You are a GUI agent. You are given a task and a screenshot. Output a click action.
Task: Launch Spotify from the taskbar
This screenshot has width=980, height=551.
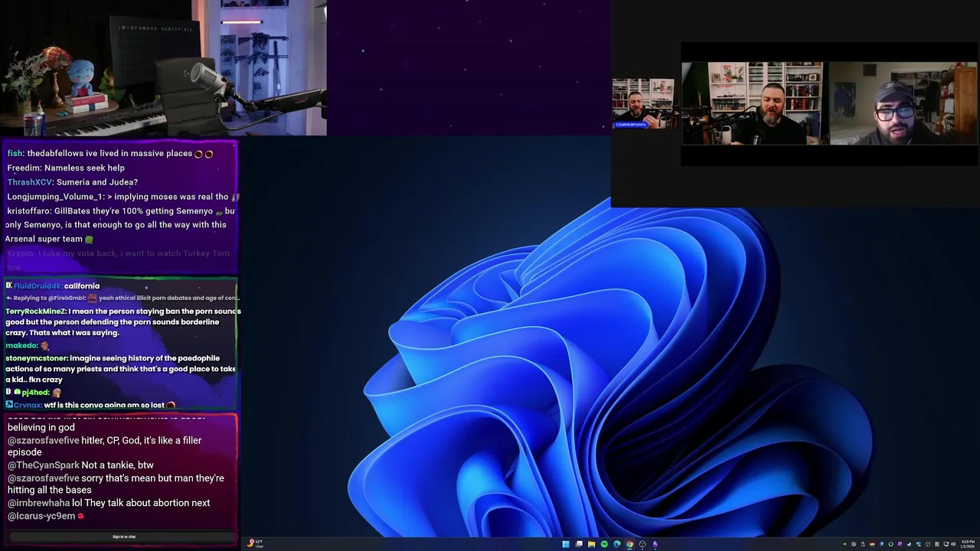(x=604, y=544)
